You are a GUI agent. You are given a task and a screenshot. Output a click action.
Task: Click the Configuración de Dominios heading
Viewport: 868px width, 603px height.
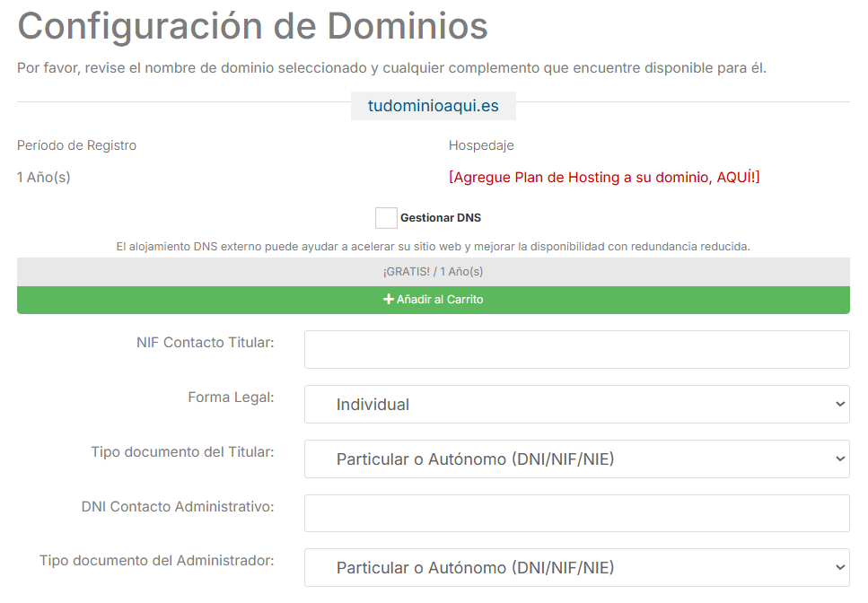[252, 27]
